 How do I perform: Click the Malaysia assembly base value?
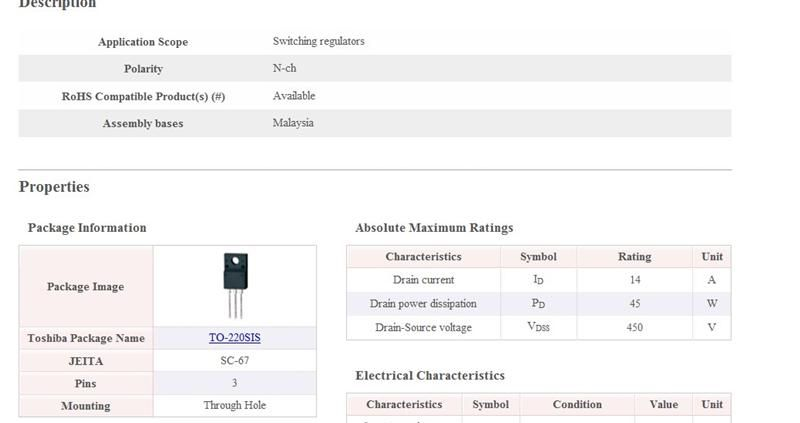pos(293,123)
